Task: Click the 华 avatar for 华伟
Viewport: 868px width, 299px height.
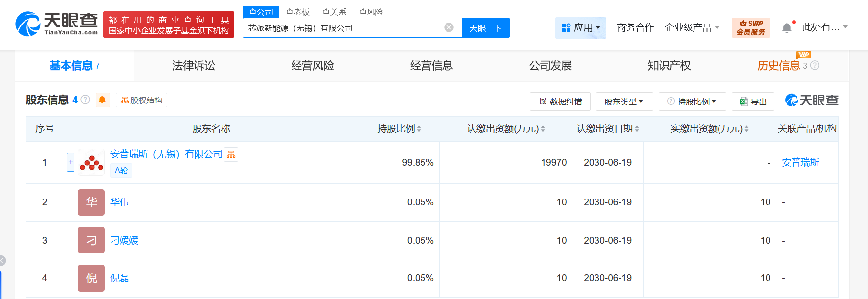Action: [91, 202]
